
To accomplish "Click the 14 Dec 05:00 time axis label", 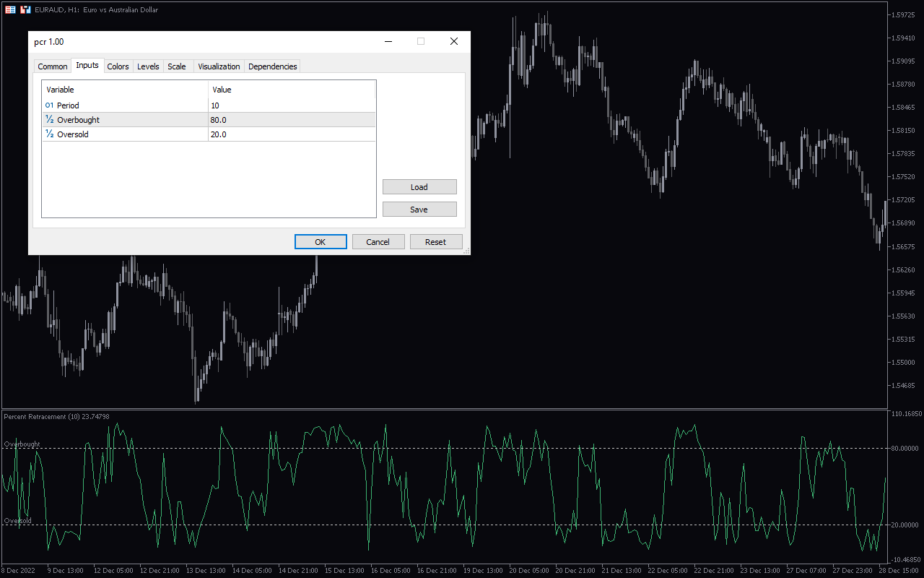I will pos(252,570).
